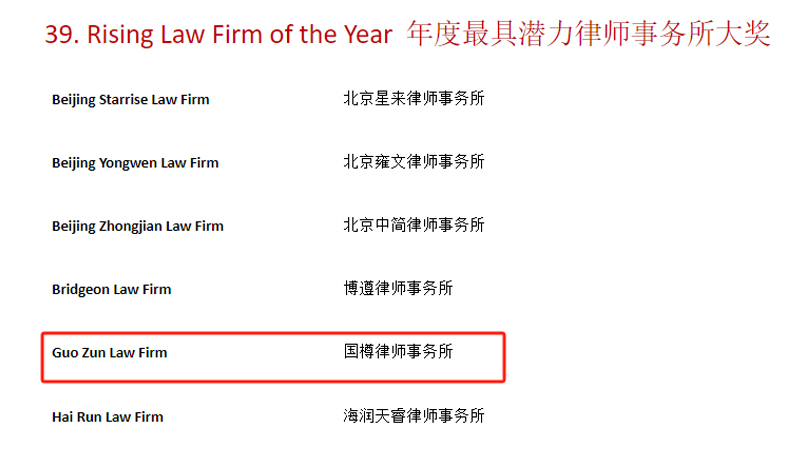Click the Chinese name 北京星来律师事务所

pyautogui.click(x=413, y=99)
